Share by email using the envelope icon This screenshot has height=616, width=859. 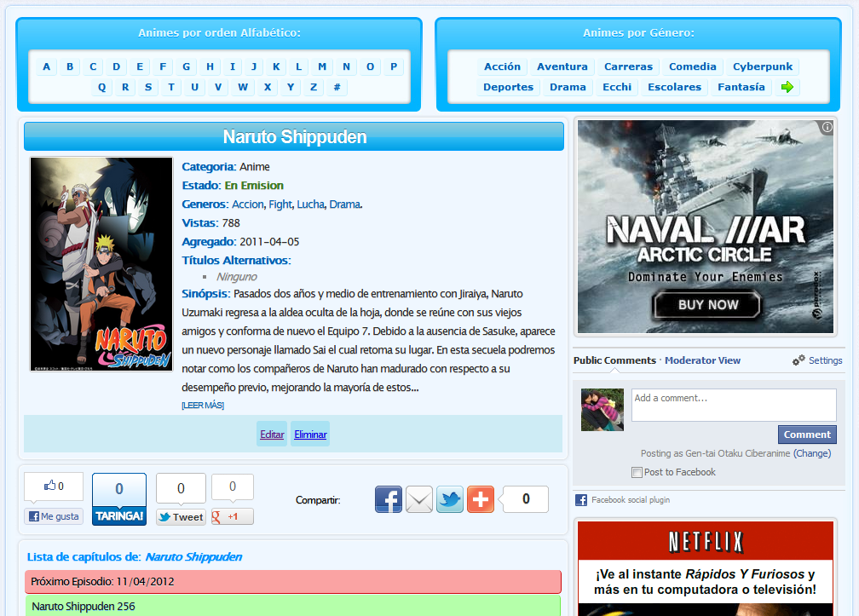(419, 499)
